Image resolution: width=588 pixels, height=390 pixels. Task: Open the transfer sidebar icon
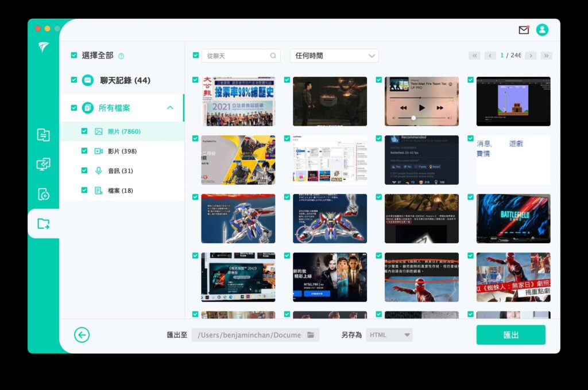(44, 135)
